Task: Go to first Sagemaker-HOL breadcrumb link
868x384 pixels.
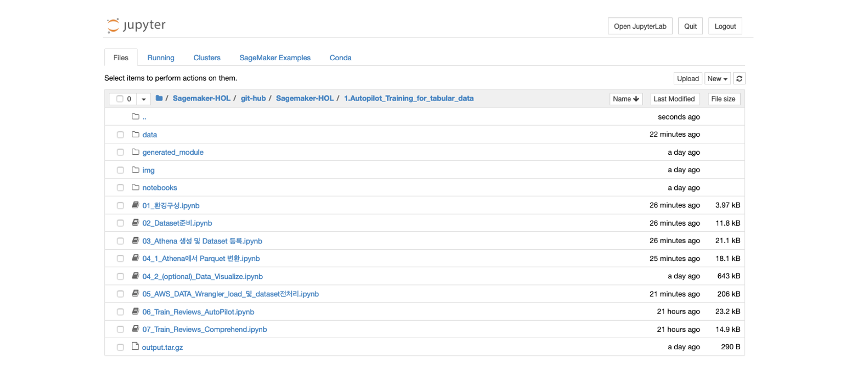Action: [201, 98]
